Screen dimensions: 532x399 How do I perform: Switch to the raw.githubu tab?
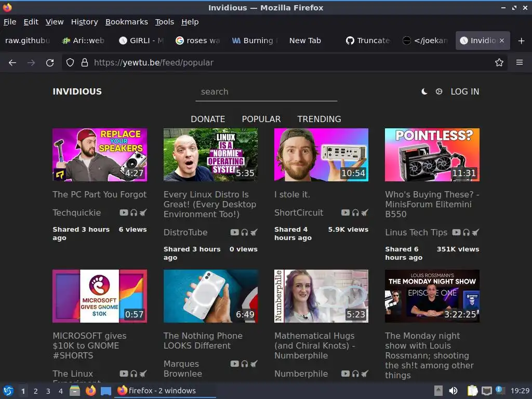[x=28, y=41]
